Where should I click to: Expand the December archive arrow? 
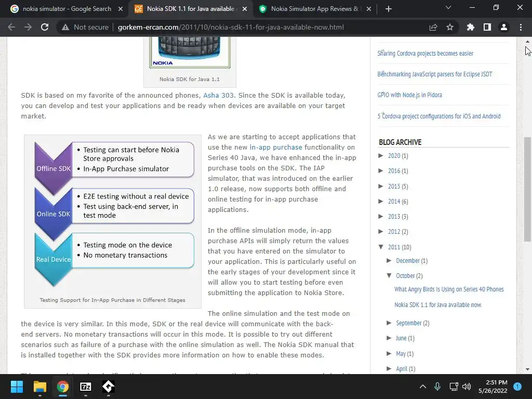389,260
